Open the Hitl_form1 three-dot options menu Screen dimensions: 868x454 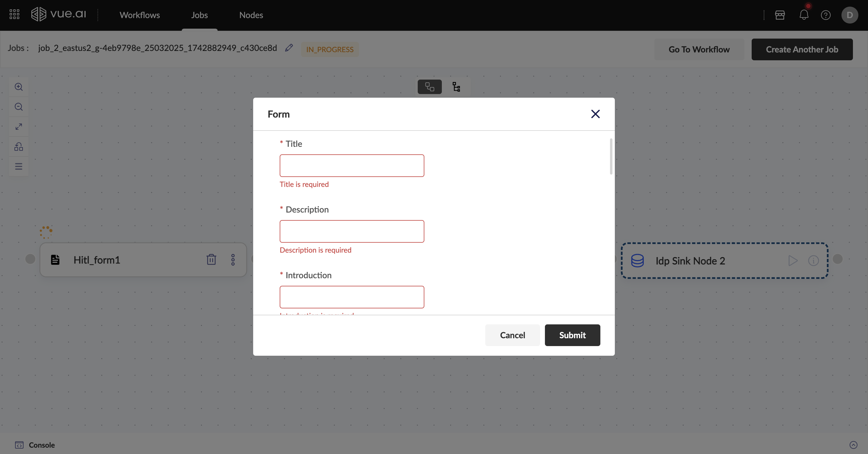(233, 260)
